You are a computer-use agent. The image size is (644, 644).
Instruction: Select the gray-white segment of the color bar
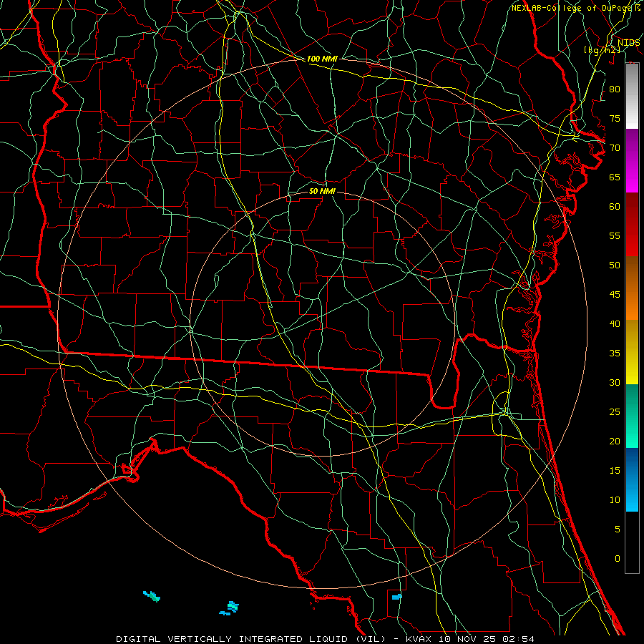click(632, 96)
